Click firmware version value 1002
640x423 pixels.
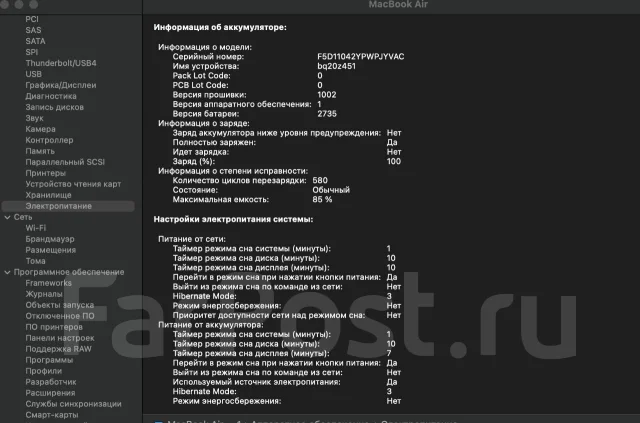click(x=327, y=95)
